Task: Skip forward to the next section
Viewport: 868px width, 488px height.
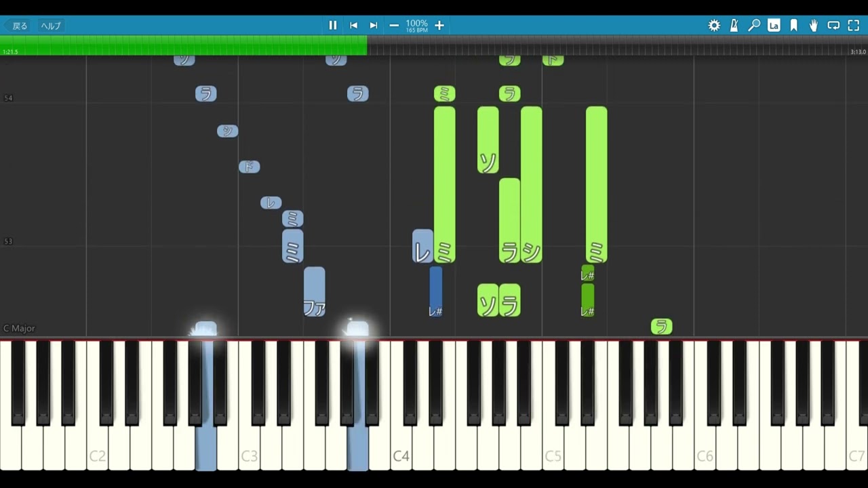Action: click(x=374, y=25)
